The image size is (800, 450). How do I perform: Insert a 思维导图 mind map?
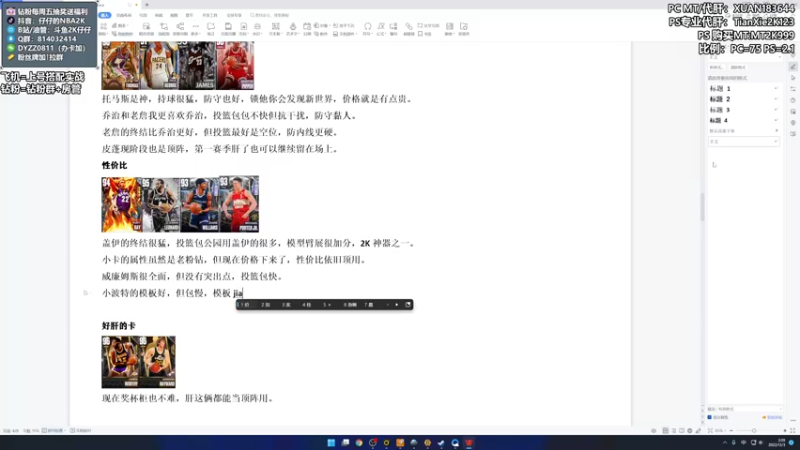tap(180, 29)
